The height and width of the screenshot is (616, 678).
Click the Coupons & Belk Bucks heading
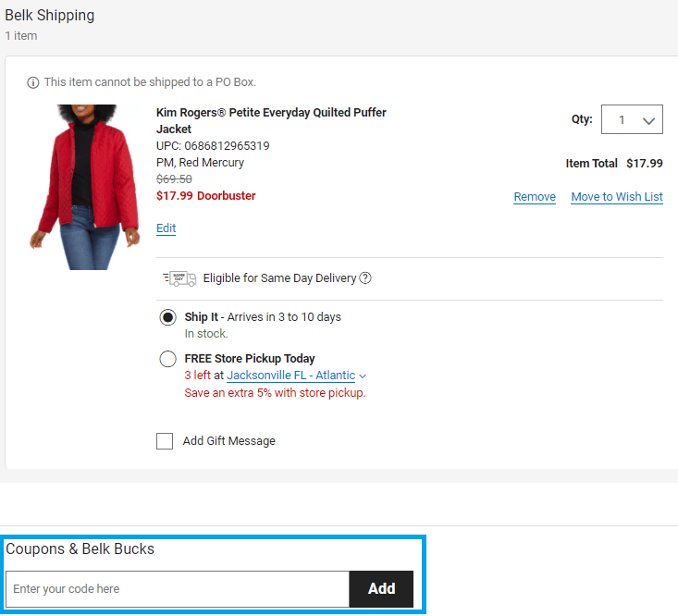(80, 549)
